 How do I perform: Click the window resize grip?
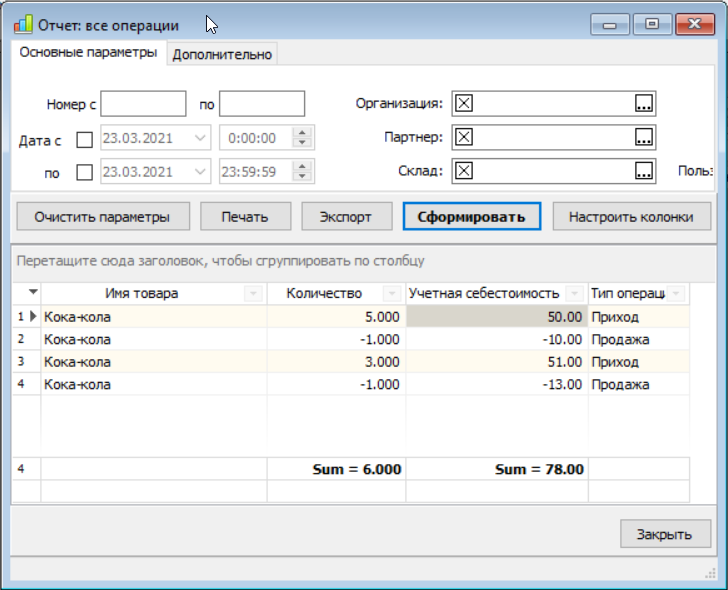pyautogui.click(x=710, y=574)
